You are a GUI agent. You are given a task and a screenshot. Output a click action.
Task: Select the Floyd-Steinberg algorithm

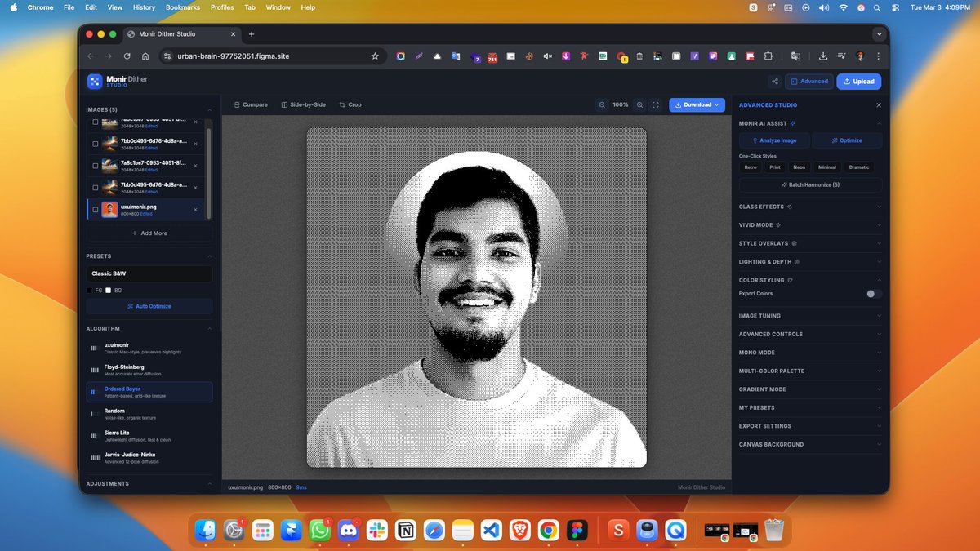point(149,370)
